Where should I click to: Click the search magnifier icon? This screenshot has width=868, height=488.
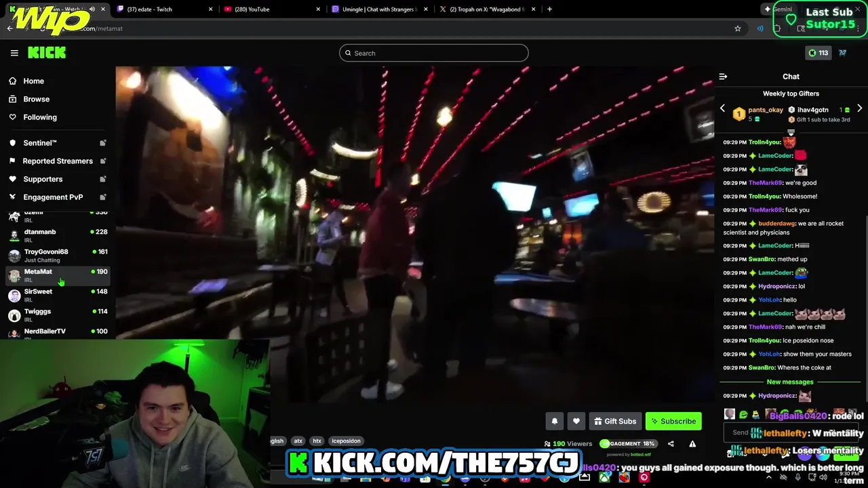click(349, 53)
